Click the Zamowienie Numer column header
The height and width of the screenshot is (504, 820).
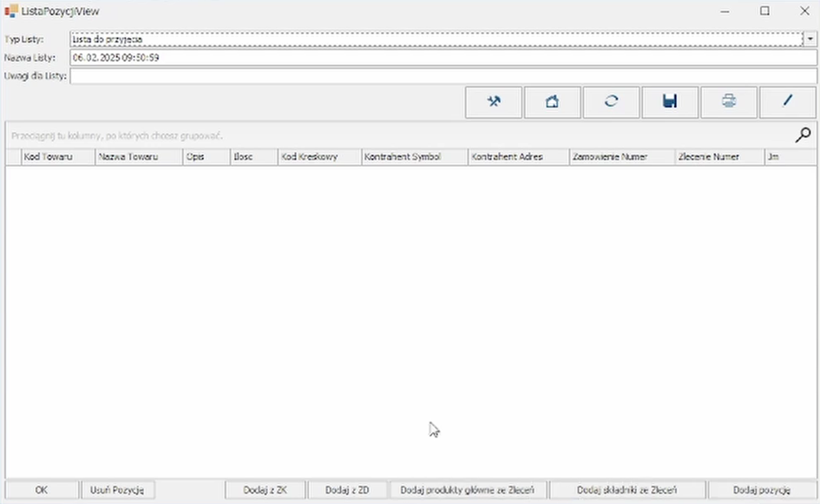click(620, 157)
